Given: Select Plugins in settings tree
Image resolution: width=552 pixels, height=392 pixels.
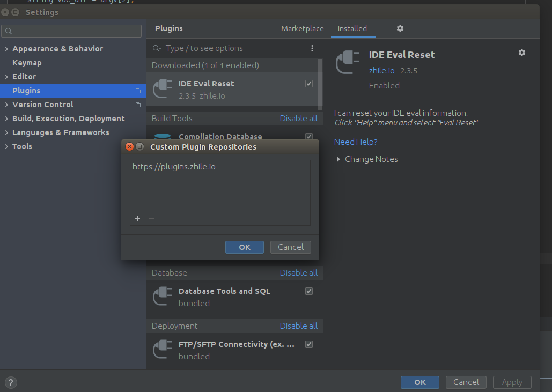Looking at the screenshot, I should [x=73, y=91].
